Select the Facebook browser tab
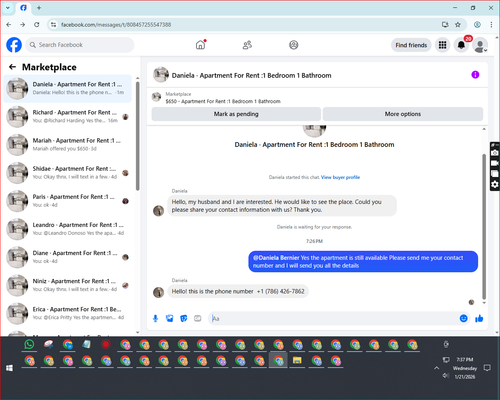 [23, 8]
